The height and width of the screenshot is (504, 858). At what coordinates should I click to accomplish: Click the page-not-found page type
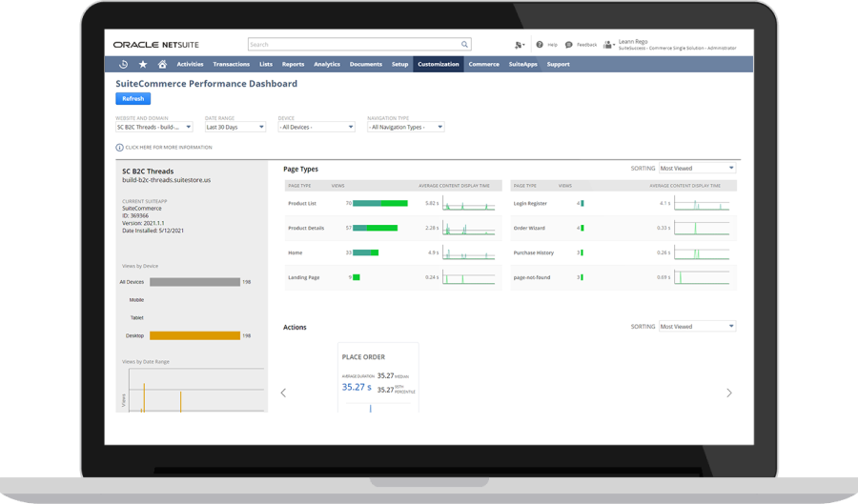(532, 277)
